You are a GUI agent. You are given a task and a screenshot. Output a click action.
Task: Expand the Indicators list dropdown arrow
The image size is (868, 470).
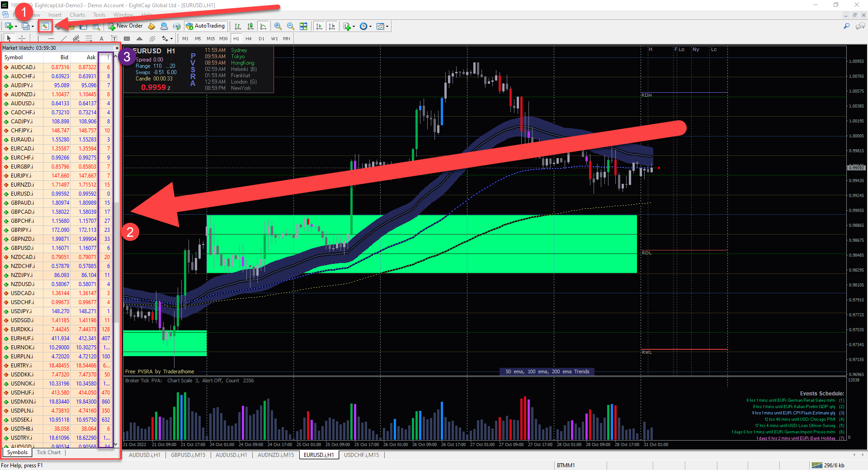pyautogui.click(x=354, y=26)
